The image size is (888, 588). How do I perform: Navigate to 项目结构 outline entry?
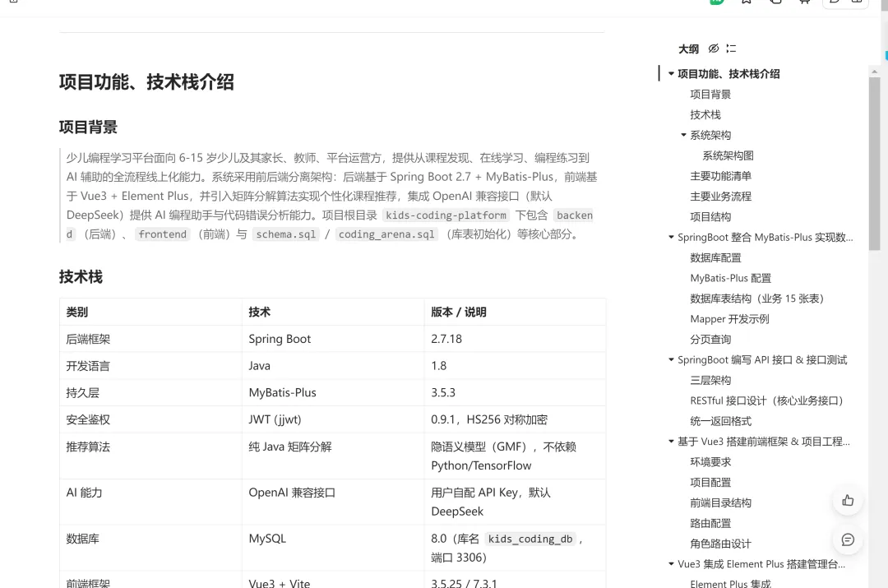click(x=710, y=217)
